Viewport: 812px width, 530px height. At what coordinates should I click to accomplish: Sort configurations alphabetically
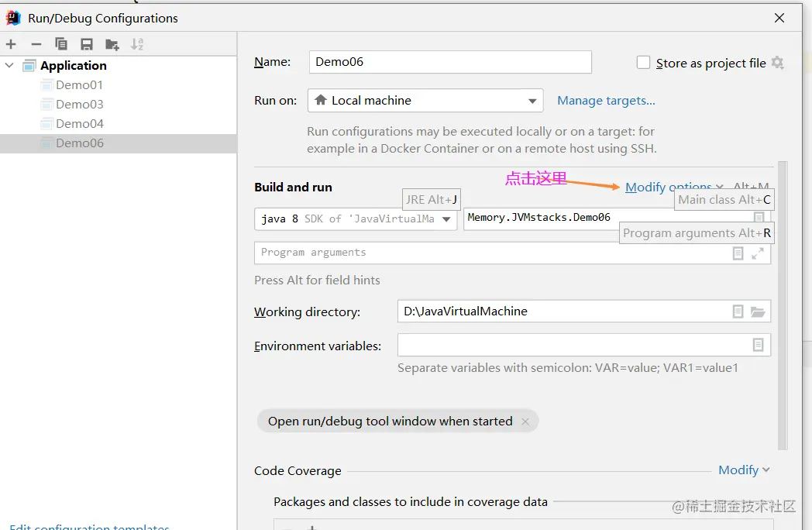tap(137, 45)
